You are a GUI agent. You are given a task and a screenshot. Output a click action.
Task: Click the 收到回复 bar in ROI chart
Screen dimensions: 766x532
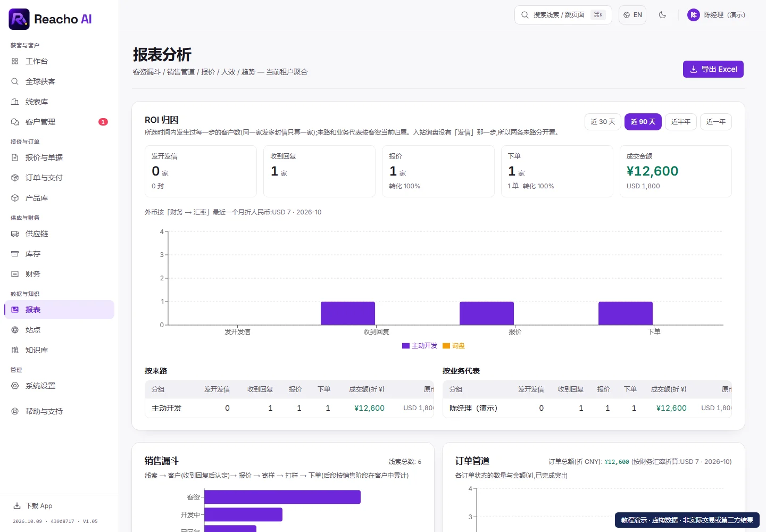pyautogui.click(x=348, y=313)
